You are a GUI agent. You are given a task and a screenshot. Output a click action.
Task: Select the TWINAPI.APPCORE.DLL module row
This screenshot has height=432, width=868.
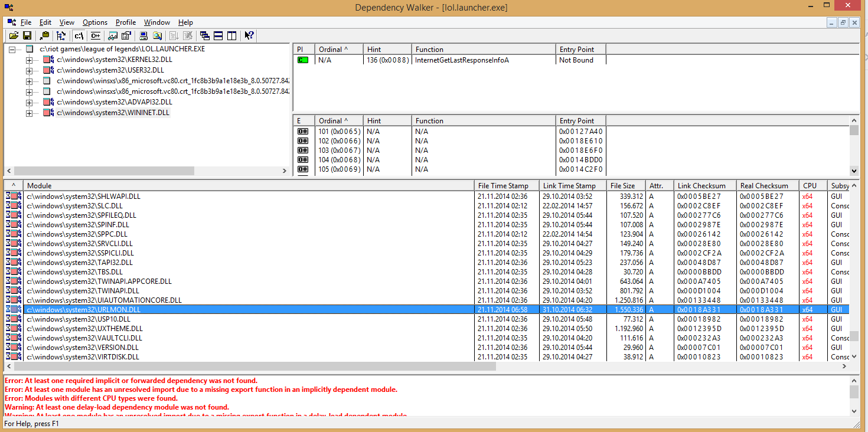pyautogui.click(x=426, y=282)
